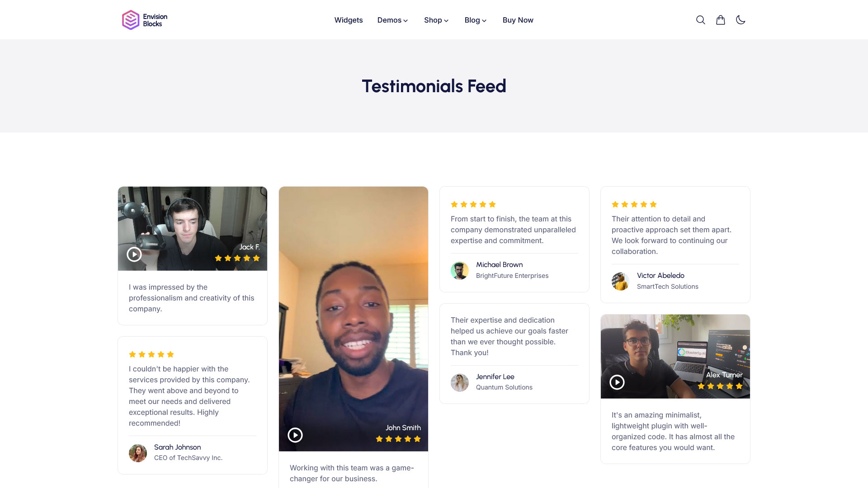Click Jennifer Lee reviewer avatar image
Viewport: 868px width, 488px height.
[460, 382]
